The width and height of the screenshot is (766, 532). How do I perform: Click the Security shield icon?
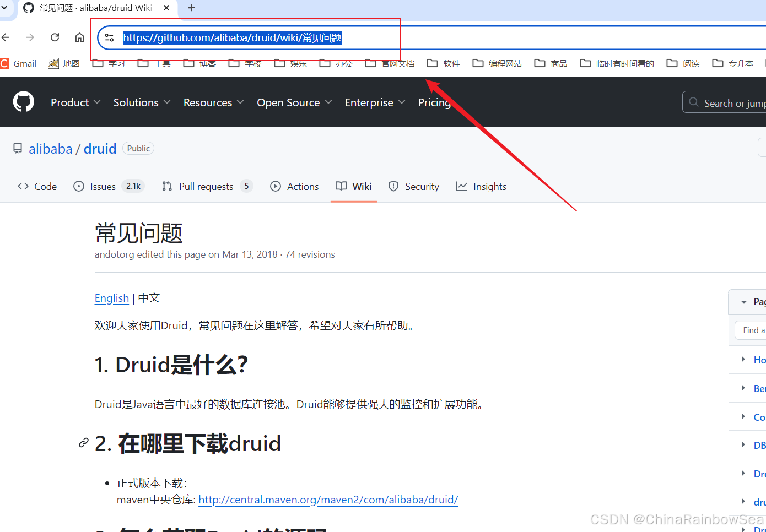pyautogui.click(x=393, y=186)
